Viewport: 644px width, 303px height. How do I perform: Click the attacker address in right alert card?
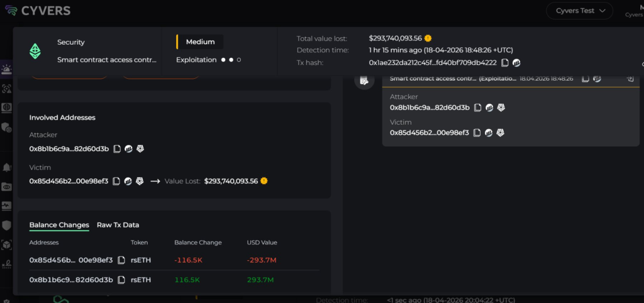pyautogui.click(x=430, y=108)
